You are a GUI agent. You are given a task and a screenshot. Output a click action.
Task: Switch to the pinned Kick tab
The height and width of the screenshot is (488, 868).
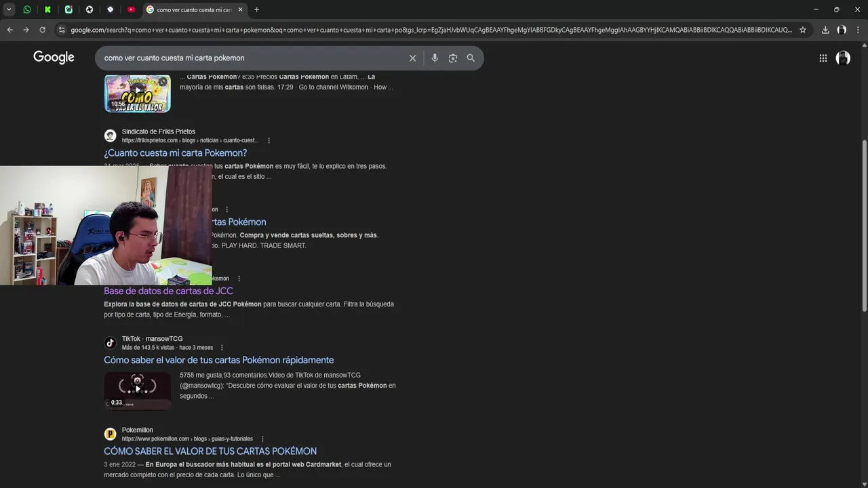coord(47,9)
